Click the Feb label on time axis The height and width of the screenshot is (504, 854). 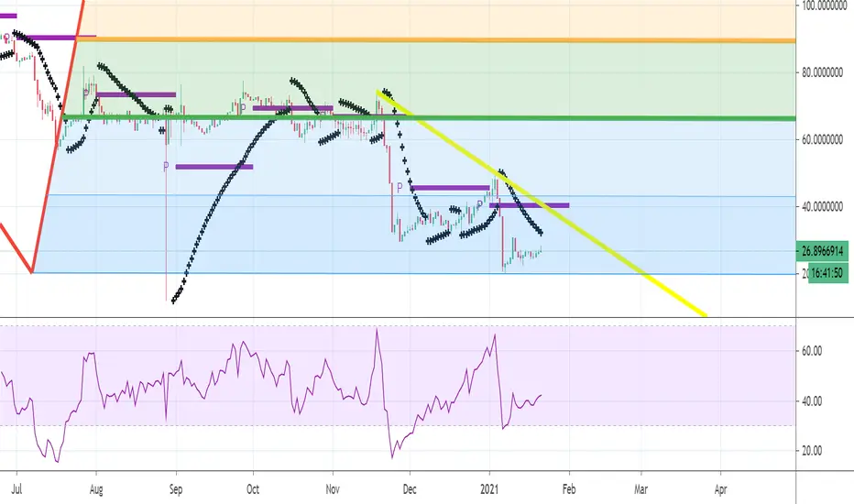[x=569, y=489]
